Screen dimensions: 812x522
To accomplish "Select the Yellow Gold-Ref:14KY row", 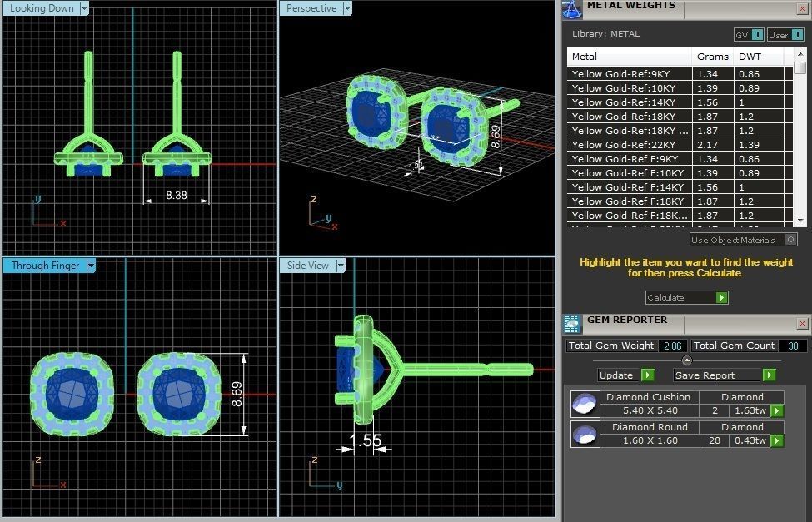I will (680, 102).
